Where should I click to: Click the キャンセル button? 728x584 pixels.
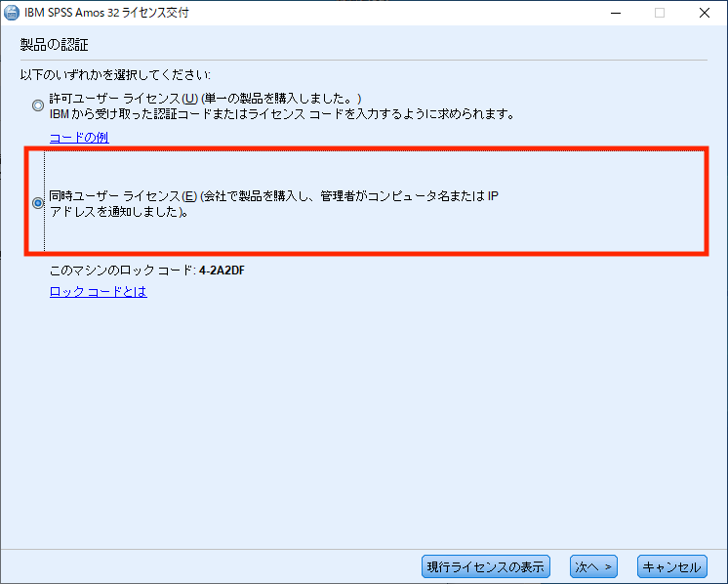671,566
